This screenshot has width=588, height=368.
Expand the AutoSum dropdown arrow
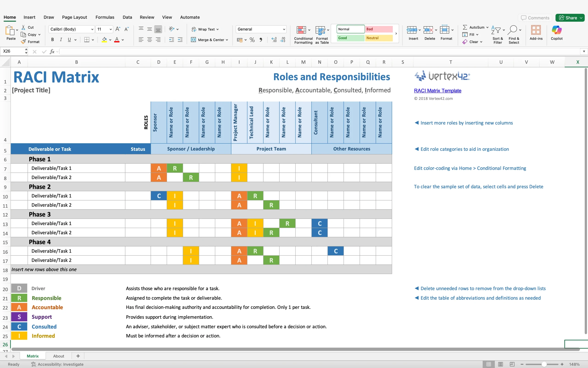click(487, 27)
